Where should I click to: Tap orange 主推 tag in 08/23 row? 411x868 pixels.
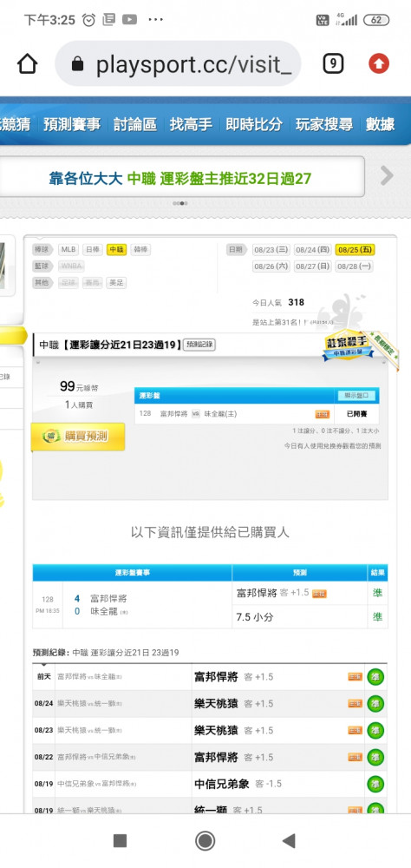(356, 730)
